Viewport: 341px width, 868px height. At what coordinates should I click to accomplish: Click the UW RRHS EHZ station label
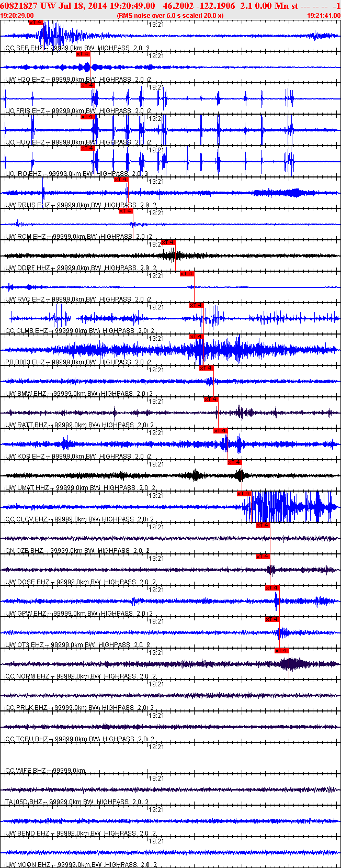tap(27, 205)
